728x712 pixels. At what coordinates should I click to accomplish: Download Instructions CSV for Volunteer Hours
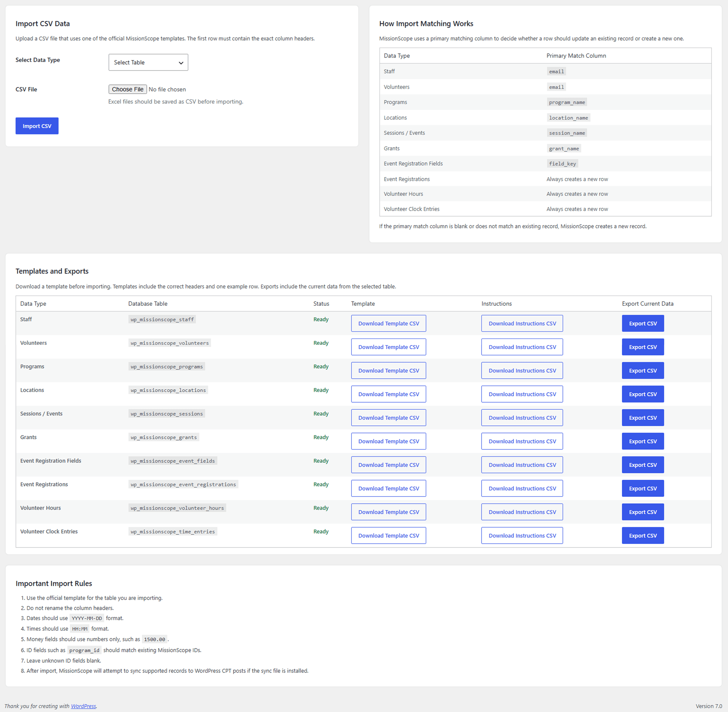[522, 512]
